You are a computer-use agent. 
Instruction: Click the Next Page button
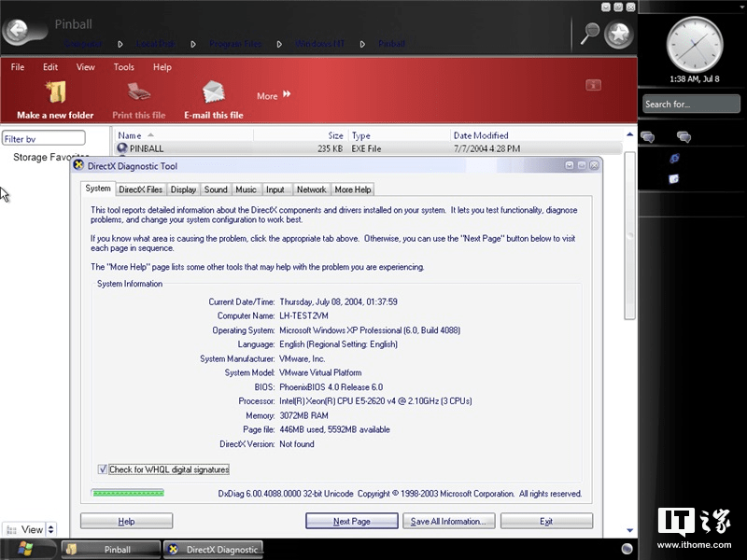tap(351, 521)
